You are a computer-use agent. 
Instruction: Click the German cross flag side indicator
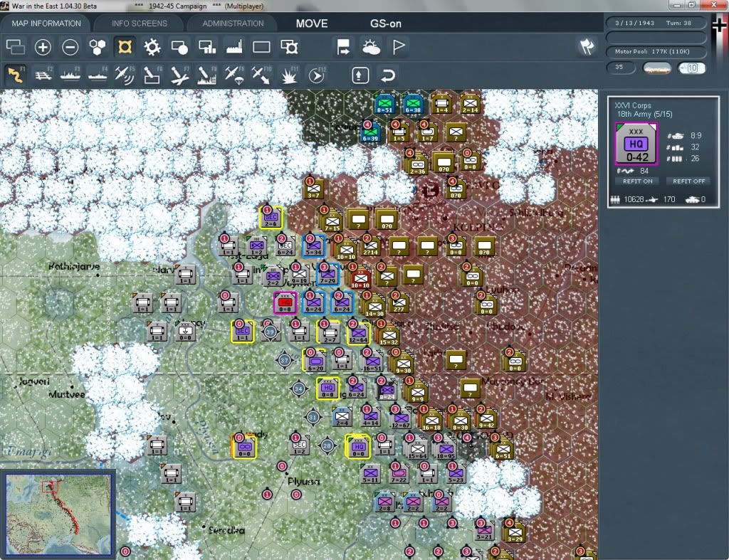pyautogui.click(x=719, y=24)
